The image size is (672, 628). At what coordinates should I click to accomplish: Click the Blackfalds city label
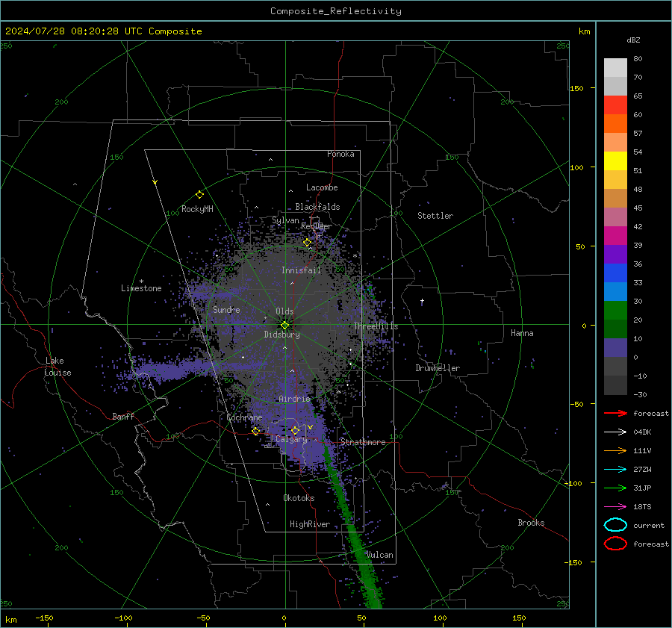(x=317, y=207)
